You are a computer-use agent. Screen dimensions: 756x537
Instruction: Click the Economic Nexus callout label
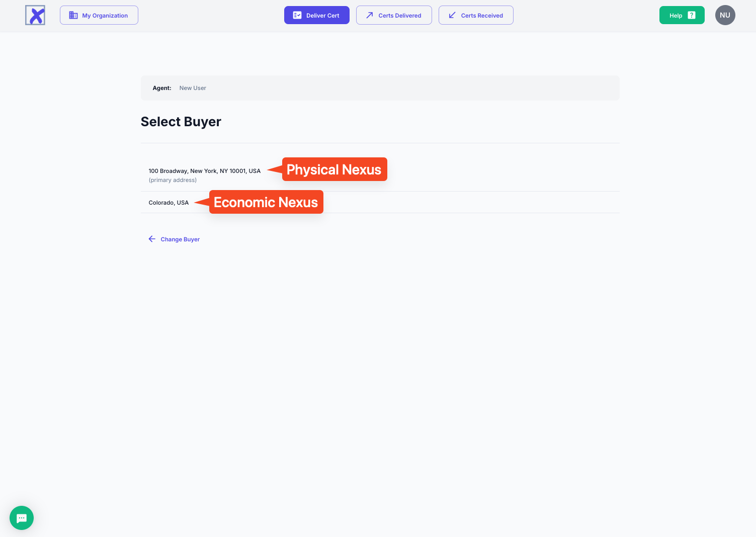click(x=266, y=202)
